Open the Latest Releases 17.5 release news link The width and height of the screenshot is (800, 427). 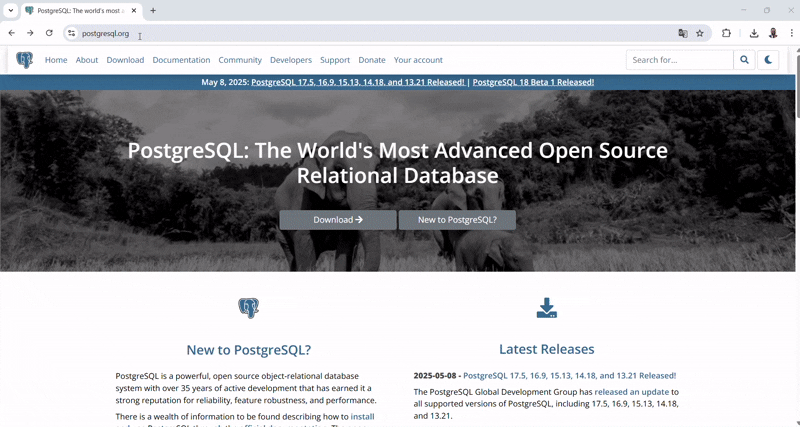(569, 375)
